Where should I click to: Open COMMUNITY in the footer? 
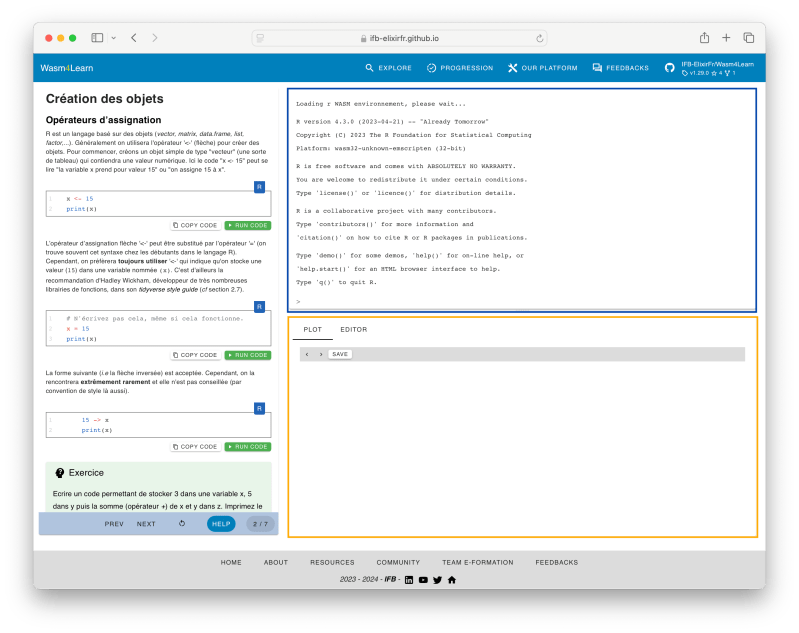coord(398,563)
